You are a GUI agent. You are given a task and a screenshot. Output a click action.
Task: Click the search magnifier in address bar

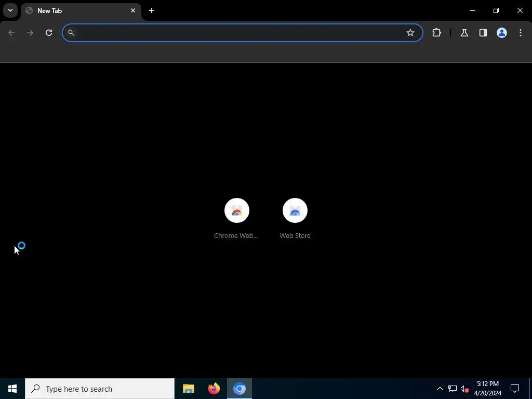pyautogui.click(x=71, y=33)
